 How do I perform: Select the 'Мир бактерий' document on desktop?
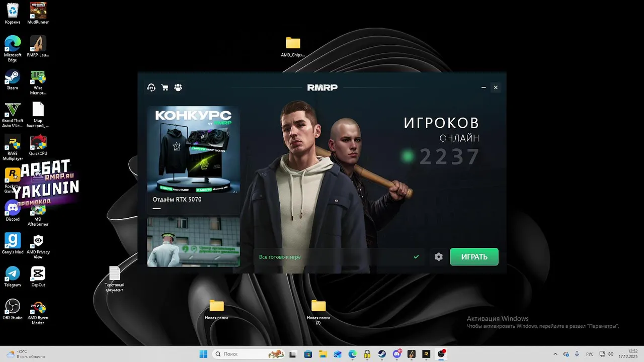(x=38, y=115)
